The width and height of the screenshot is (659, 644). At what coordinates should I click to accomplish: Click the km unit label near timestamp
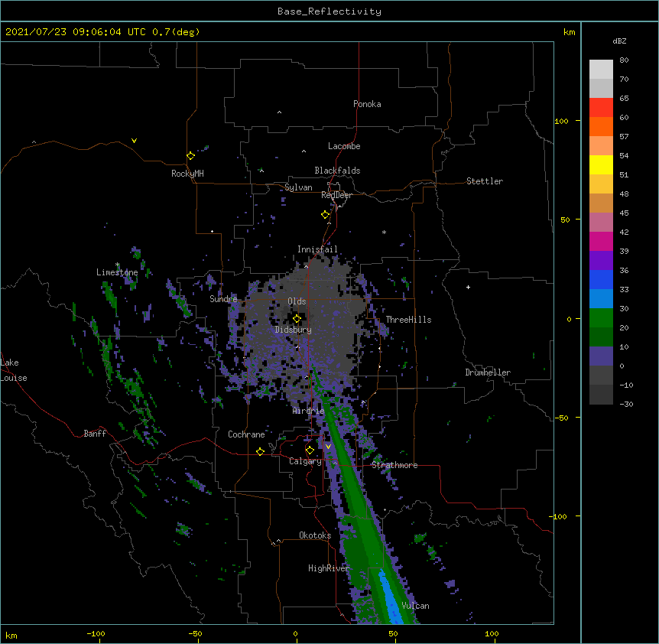[x=569, y=32]
